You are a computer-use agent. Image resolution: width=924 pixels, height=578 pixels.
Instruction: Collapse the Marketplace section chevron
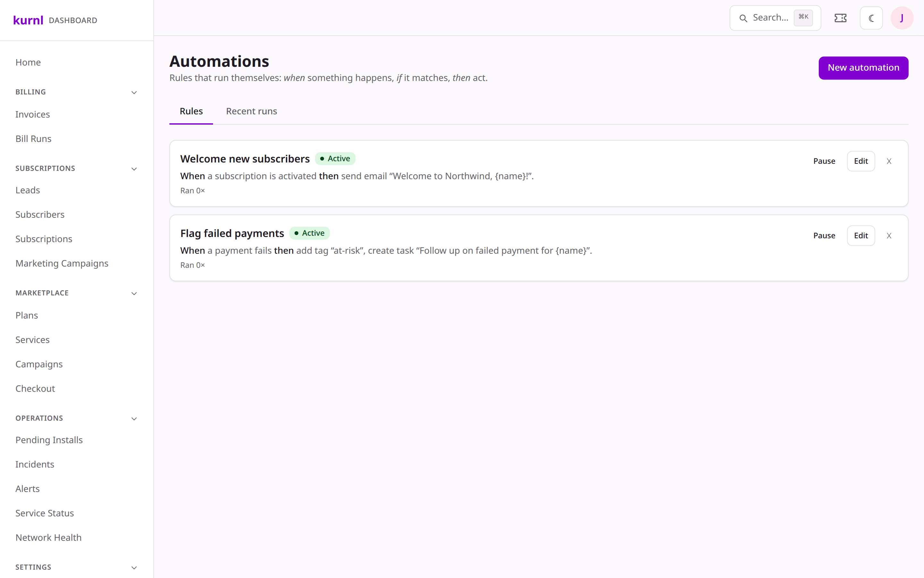[134, 293]
